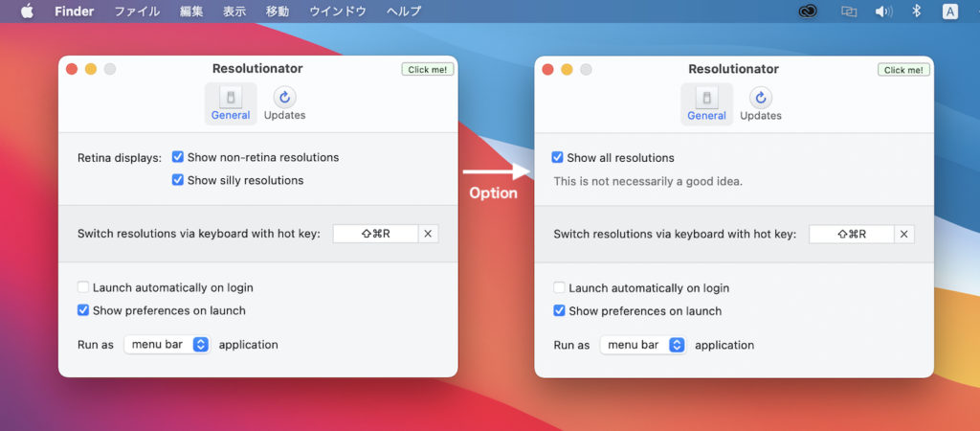
Task: Open the volume control in the menu bar
Action: [x=883, y=11]
